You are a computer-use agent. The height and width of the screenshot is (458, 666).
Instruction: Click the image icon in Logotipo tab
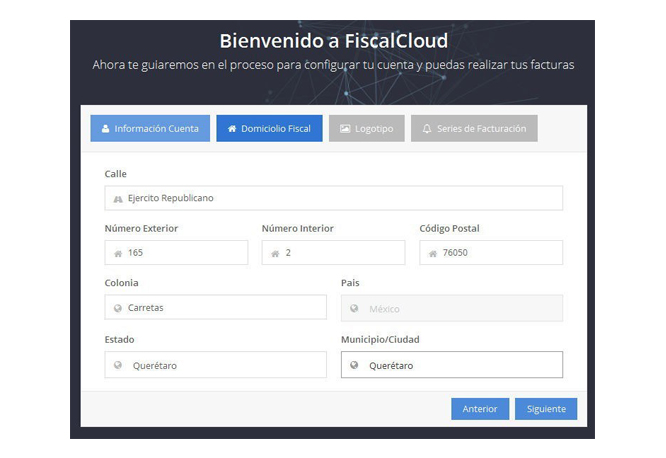click(345, 128)
